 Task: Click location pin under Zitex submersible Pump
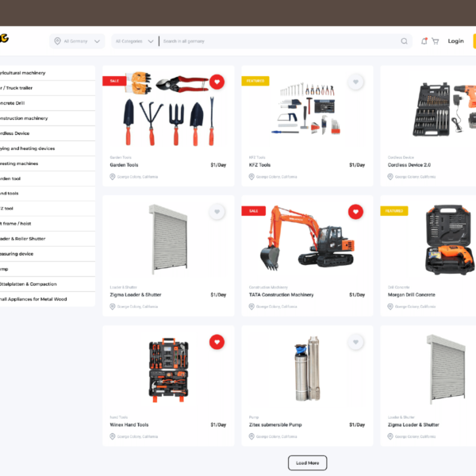[x=251, y=436]
